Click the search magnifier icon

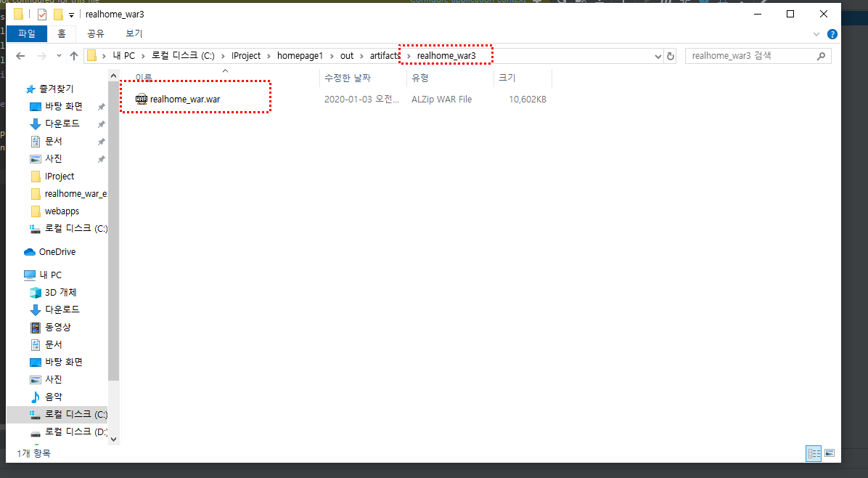pos(821,56)
